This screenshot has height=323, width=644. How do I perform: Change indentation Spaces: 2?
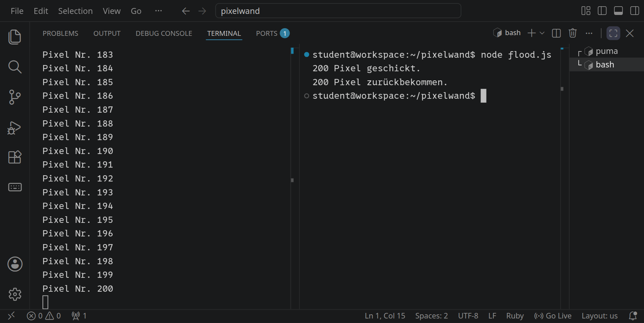(x=431, y=316)
